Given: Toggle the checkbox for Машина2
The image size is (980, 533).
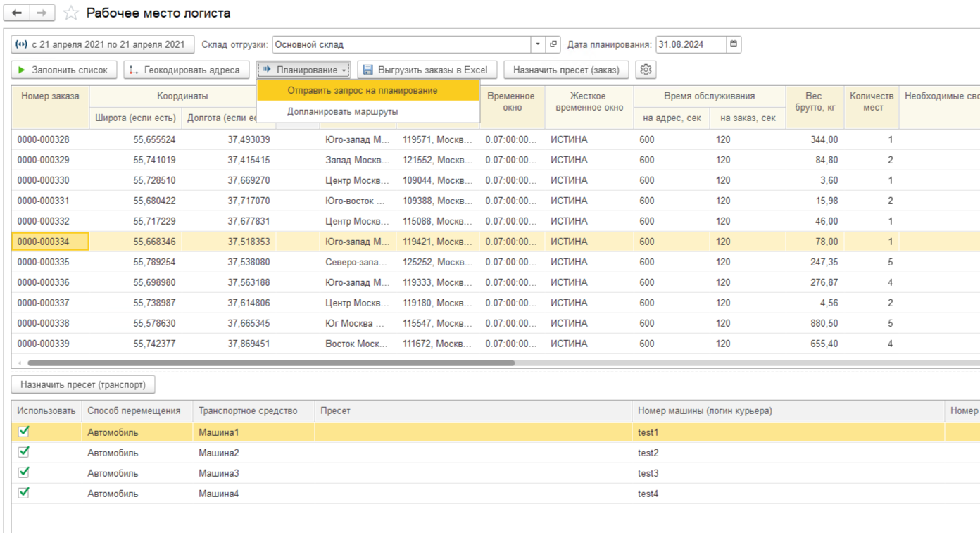Looking at the screenshot, I should 24,452.
